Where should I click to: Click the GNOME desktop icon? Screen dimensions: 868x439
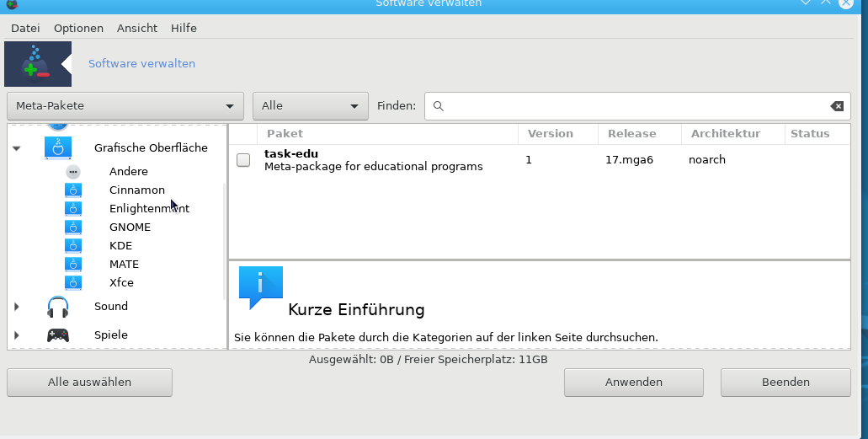pos(73,228)
